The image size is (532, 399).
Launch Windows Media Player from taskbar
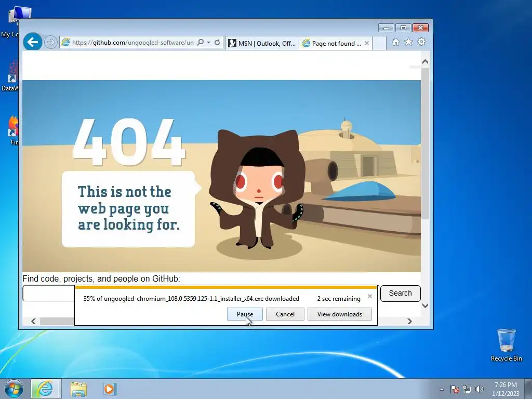pos(110,389)
